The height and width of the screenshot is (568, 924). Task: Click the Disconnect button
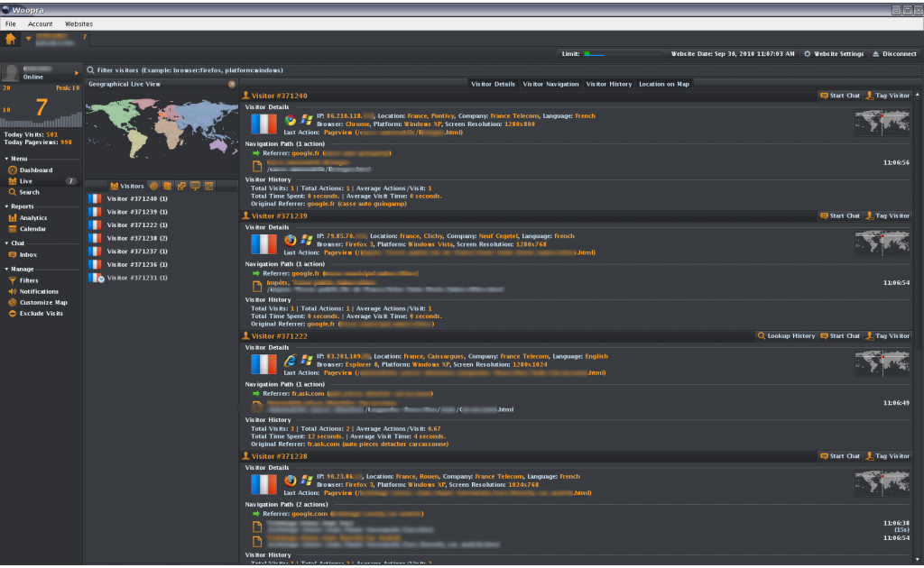pyautogui.click(x=894, y=54)
